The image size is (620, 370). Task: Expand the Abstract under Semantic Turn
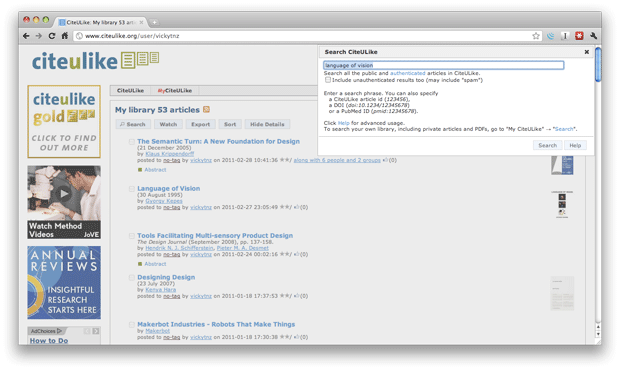[x=155, y=170]
